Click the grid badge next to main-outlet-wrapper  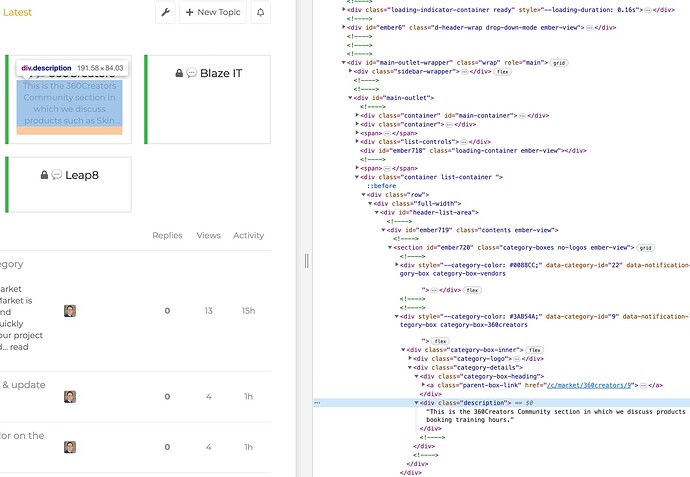click(559, 63)
